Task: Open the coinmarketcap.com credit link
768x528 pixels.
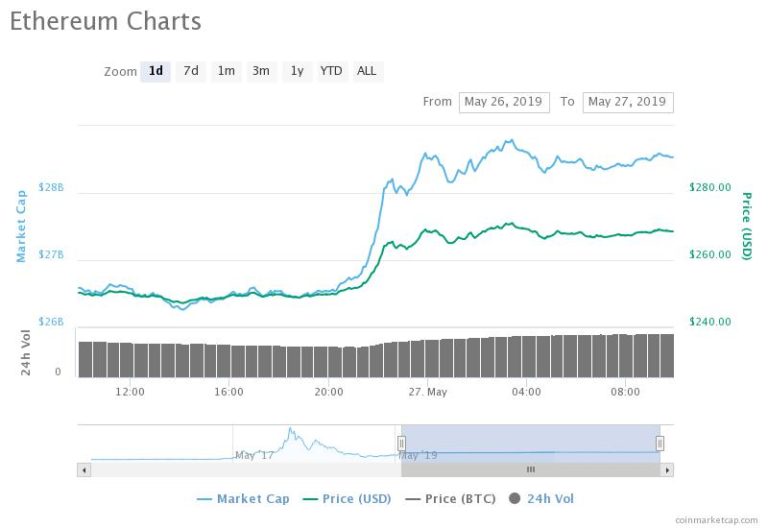Action: point(716,520)
